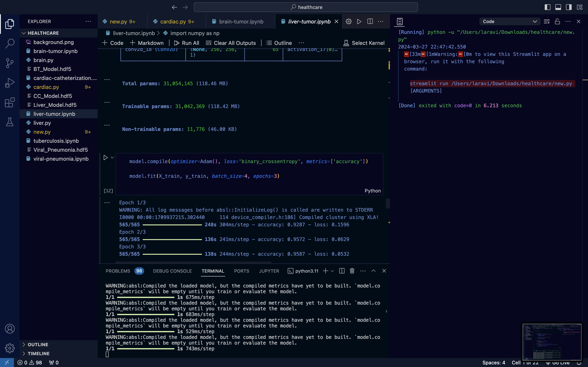Open the Testing flask view
588x367 pixels.
click(x=10, y=122)
